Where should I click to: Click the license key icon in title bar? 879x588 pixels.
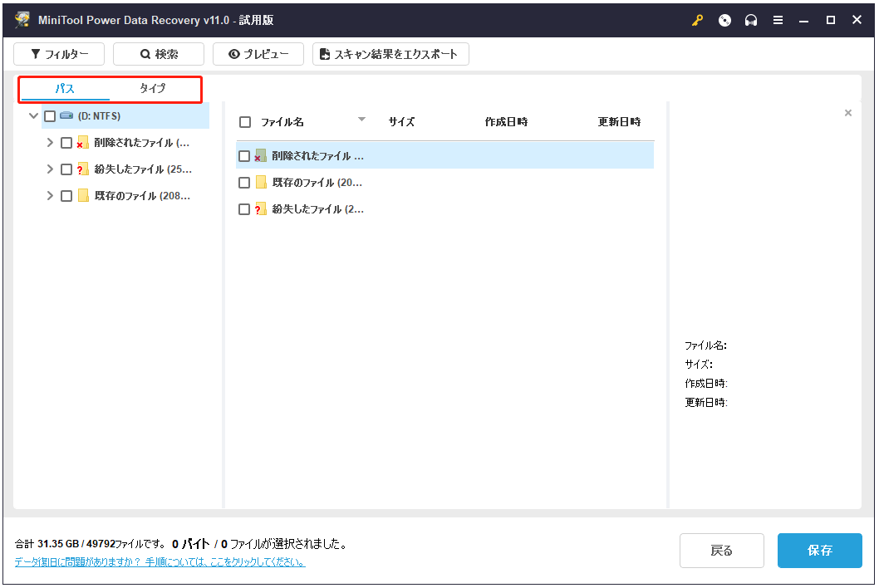coord(696,20)
